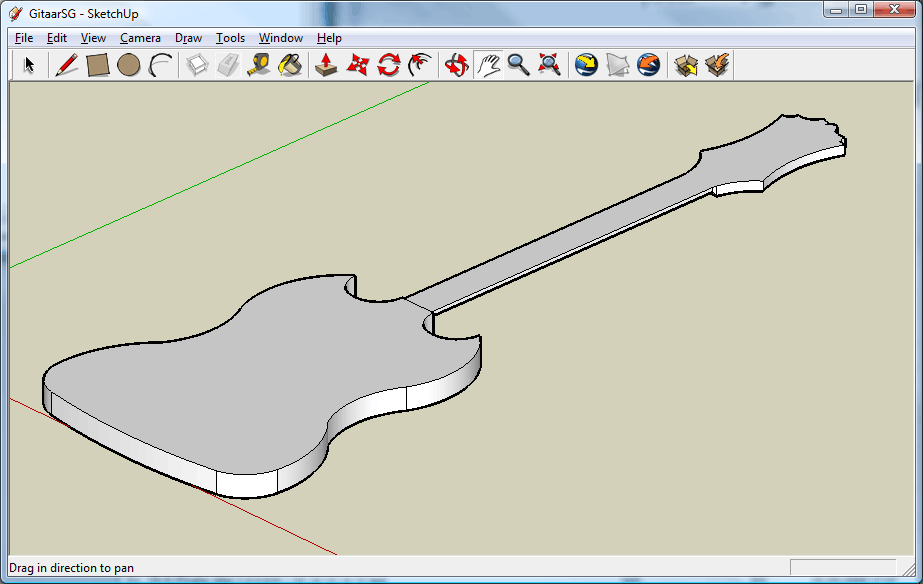Select the Zoom magnifier tool
The image size is (923, 584).
point(519,65)
